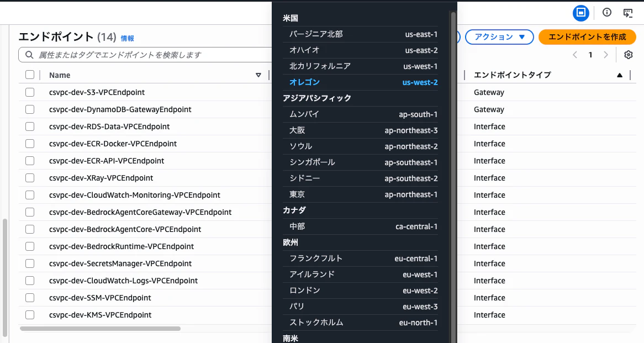644x343 pixels.
Task: Choose ロンドン eu-west-2 region
Action: click(360, 291)
